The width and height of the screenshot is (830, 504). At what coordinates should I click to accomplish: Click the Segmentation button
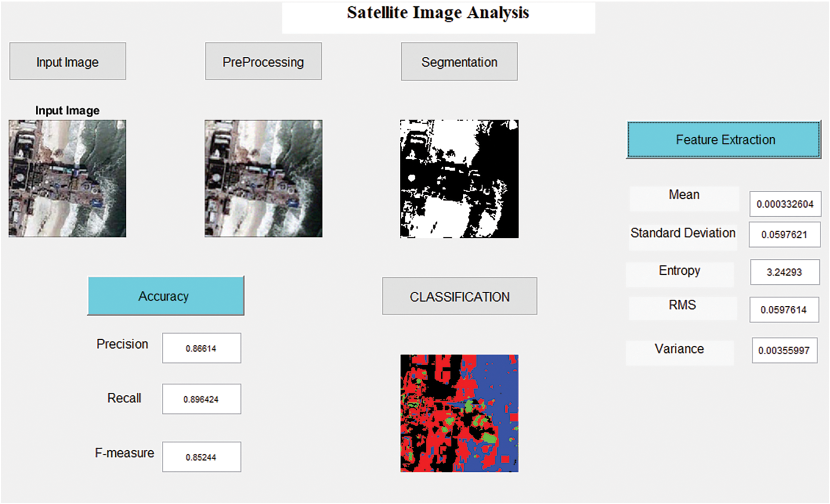[459, 61]
